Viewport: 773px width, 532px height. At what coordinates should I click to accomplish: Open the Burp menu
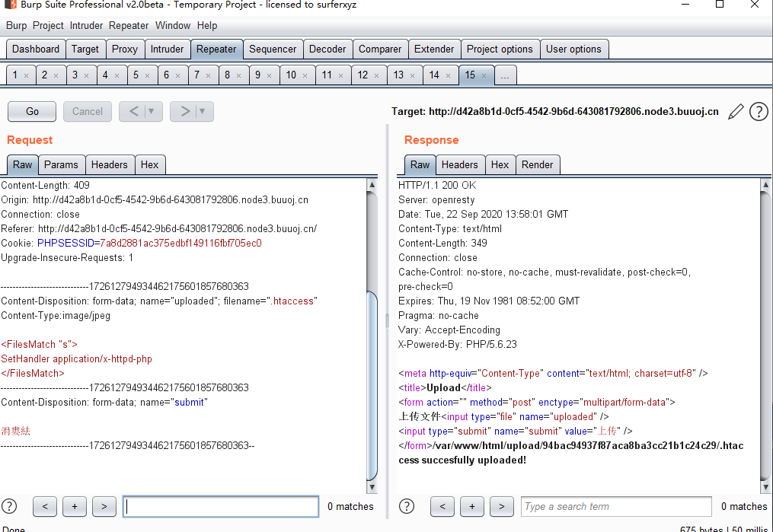[16, 26]
